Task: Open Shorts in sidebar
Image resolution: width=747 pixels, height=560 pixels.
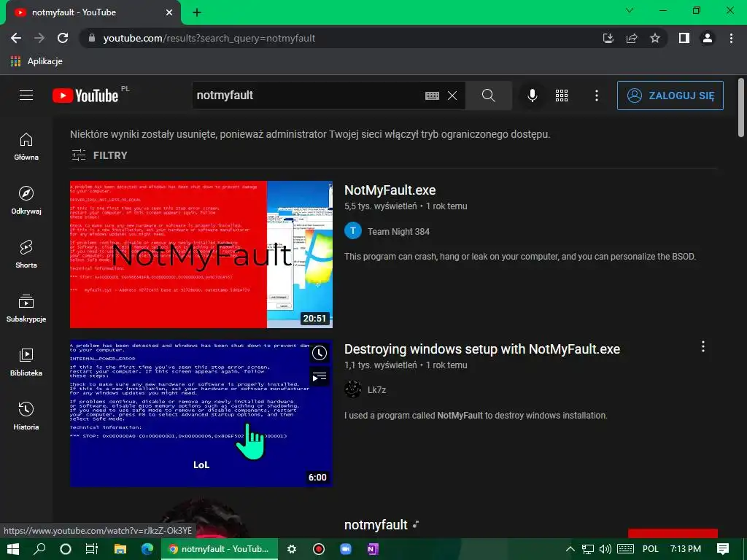Action: coord(26,254)
